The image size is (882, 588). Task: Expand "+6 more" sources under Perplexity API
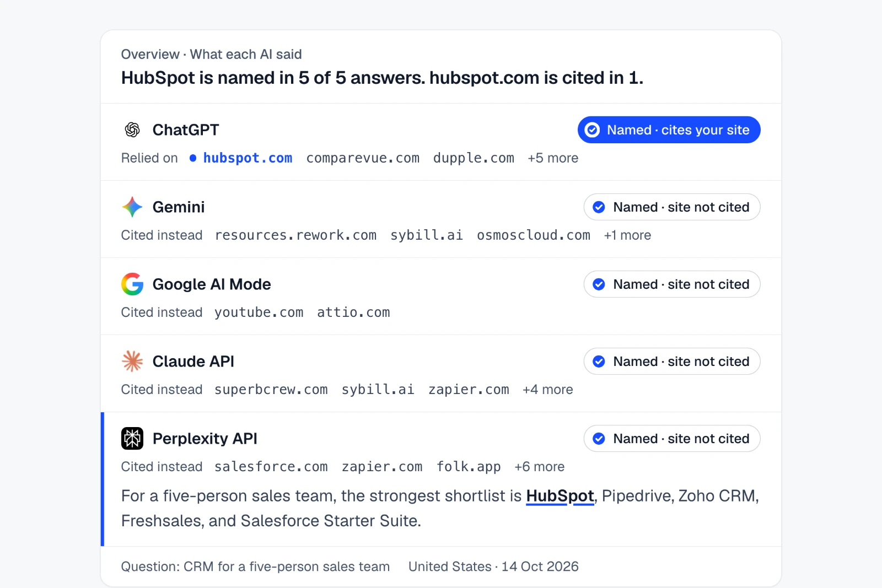coord(540,467)
